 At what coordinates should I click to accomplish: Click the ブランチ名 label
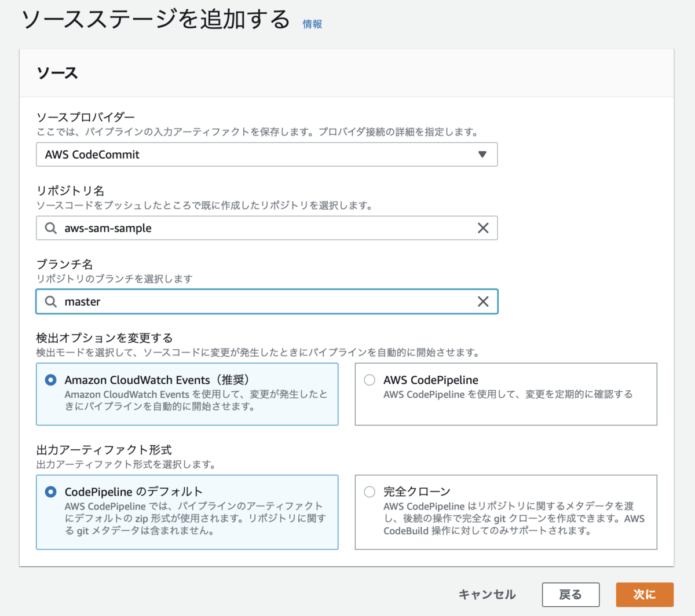(64, 265)
